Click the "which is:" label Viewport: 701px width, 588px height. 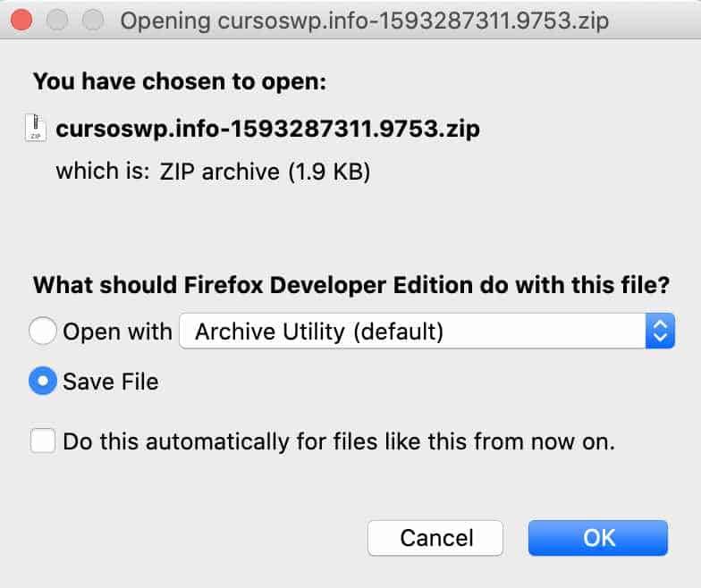click(x=102, y=171)
